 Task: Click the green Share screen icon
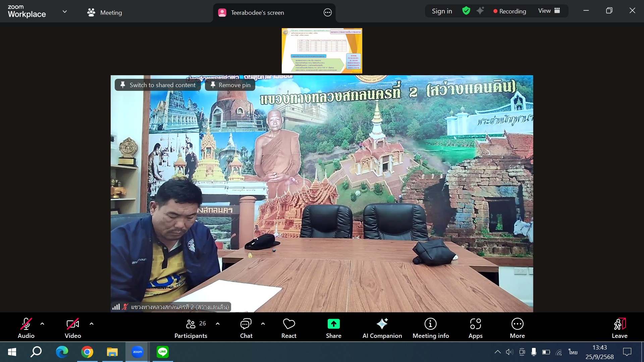click(333, 324)
